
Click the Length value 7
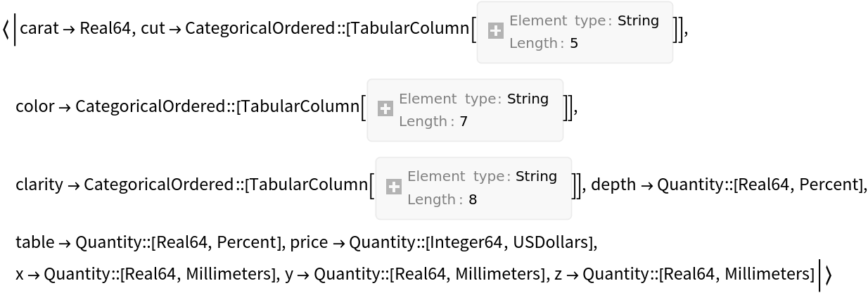click(464, 121)
